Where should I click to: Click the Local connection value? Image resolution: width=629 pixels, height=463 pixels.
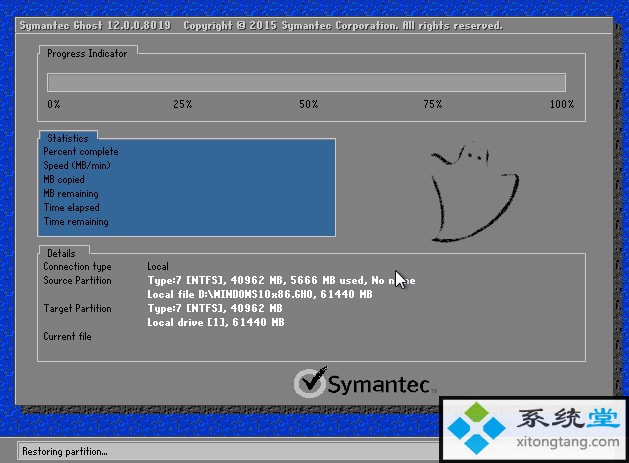(158, 266)
